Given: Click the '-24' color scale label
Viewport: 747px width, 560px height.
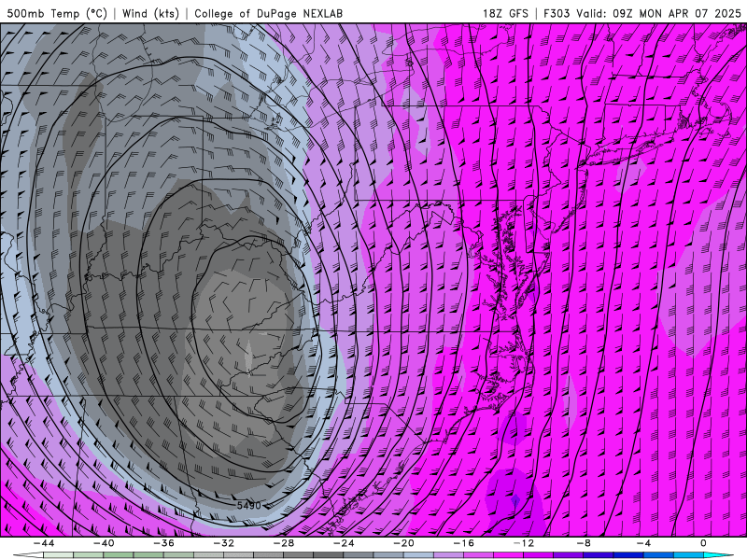Looking at the screenshot, I should pyautogui.click(x=344, y=543).
